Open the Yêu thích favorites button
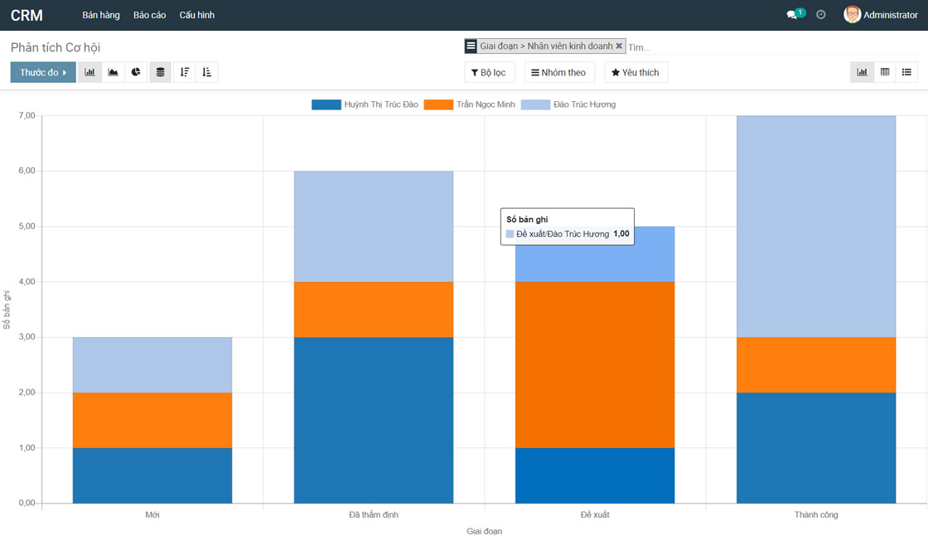This screenshot has height=560, width=928. click(x=636, y=73)
